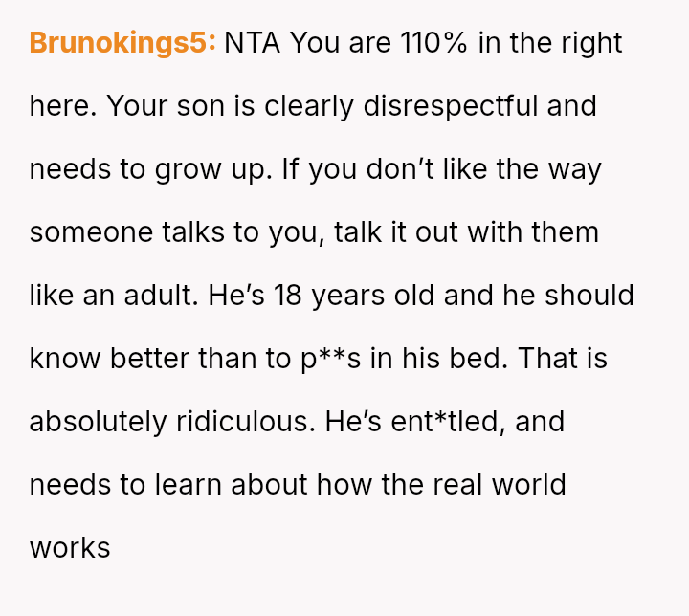Click the word "better" after "know"

150,359
